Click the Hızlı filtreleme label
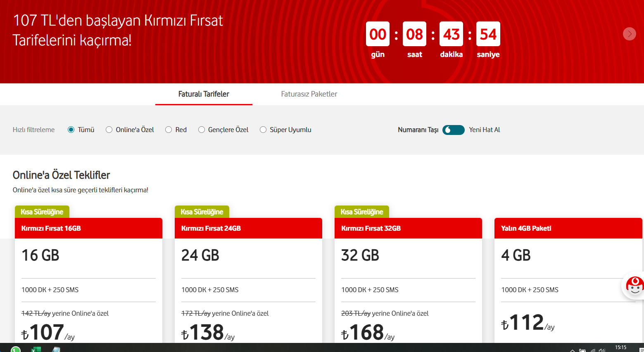This screenshot has width=644, height=352. click(x=33, y=130)
